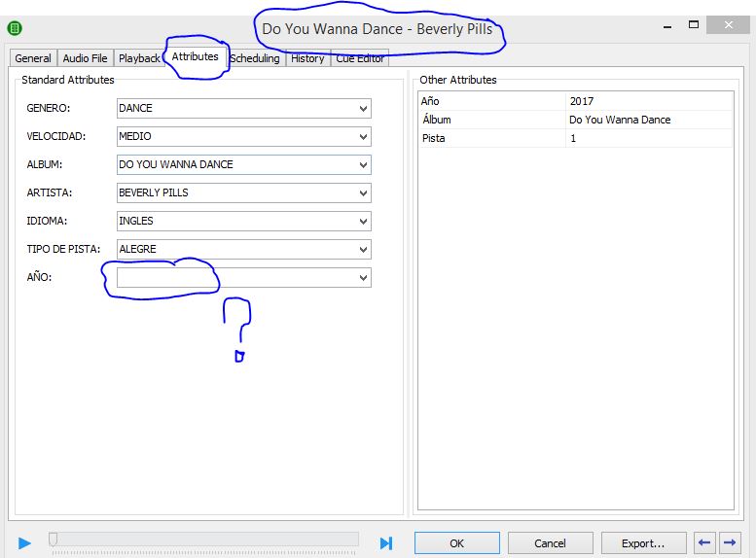Select the Playback tab
The width and height of the screenshot is (756, 558).
click(x=139, y=59)
